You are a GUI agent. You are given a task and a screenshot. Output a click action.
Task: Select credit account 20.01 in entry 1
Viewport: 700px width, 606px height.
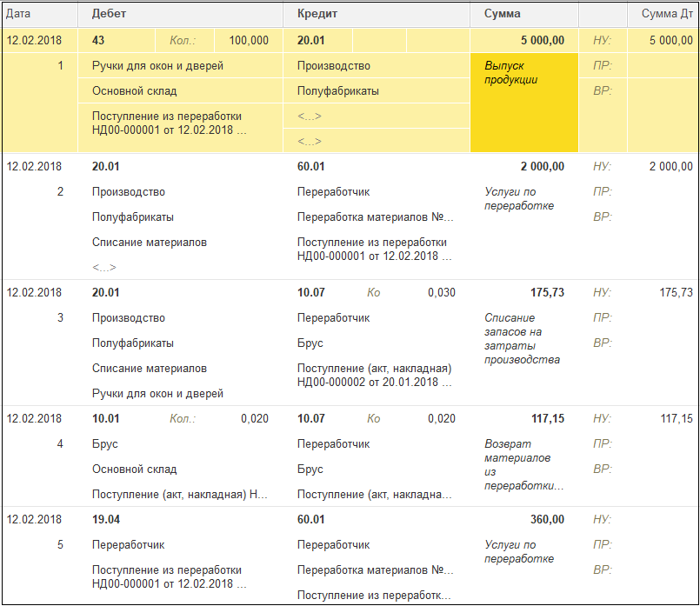tap(310, 40)
